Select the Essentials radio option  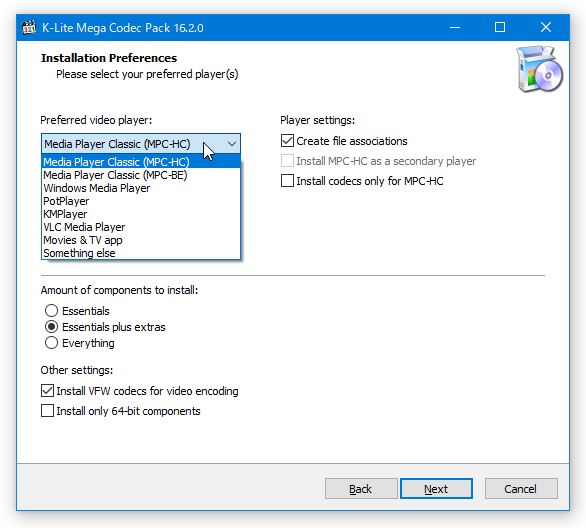[51, 311]
